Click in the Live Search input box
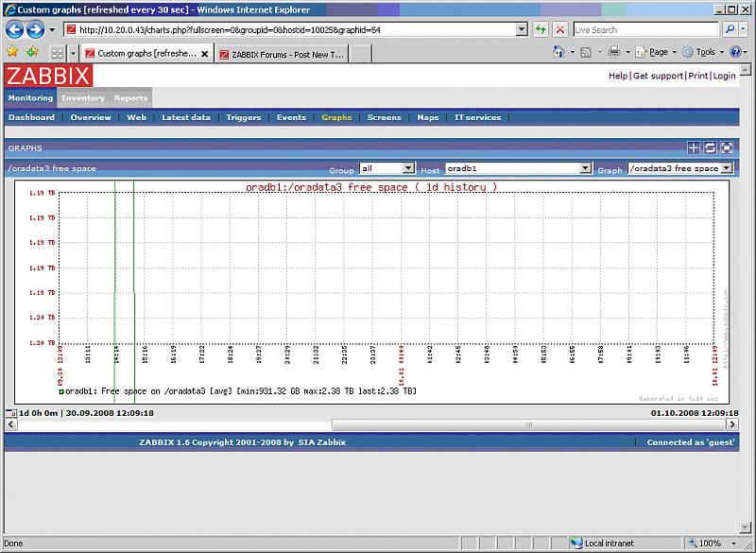Image resolution: width=756 pixels, height=553 pixels. [x=647, y=29]
